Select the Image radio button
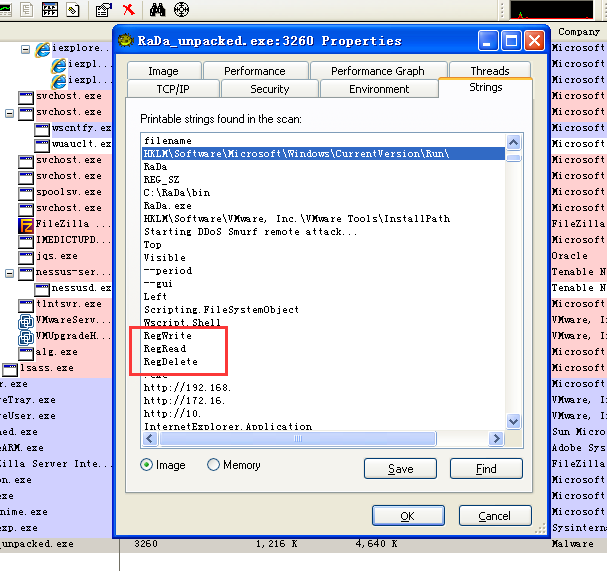 pos(147,465)
